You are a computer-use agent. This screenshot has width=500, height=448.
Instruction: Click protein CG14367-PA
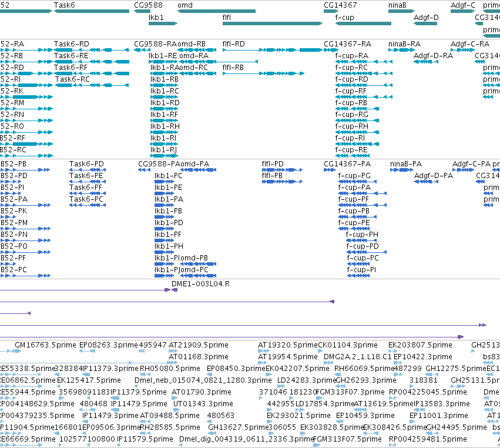point(347,163)
